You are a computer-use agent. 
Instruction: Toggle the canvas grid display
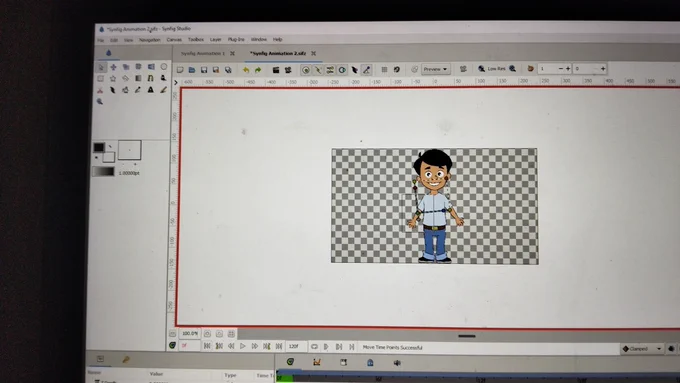click(384, 69)
